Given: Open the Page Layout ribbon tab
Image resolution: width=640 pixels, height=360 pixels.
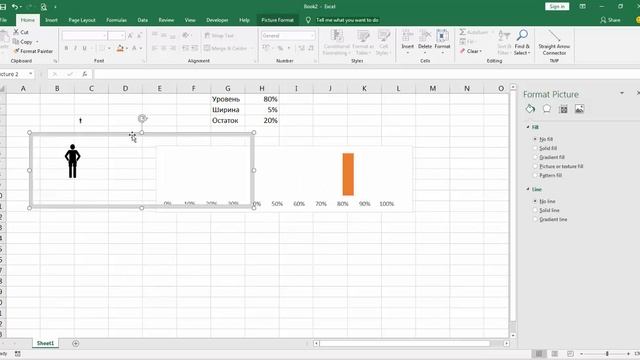Looking at the screenshot, I should 82,20.
